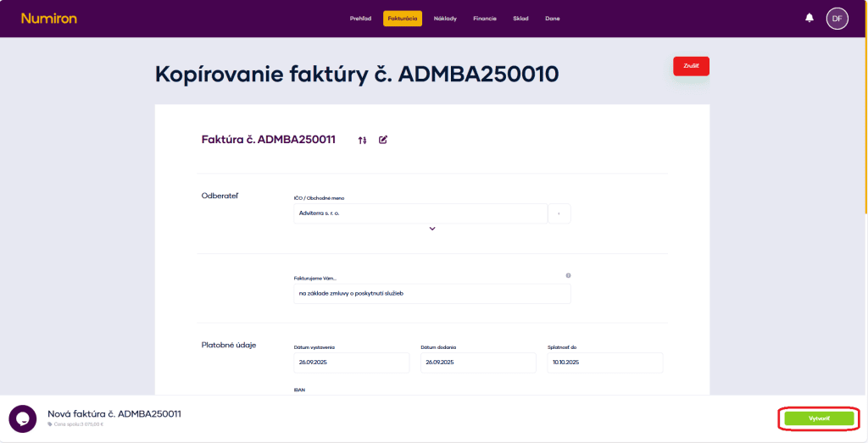
Task: Click the Numiron logo
Action: click(x=48, y=19)
